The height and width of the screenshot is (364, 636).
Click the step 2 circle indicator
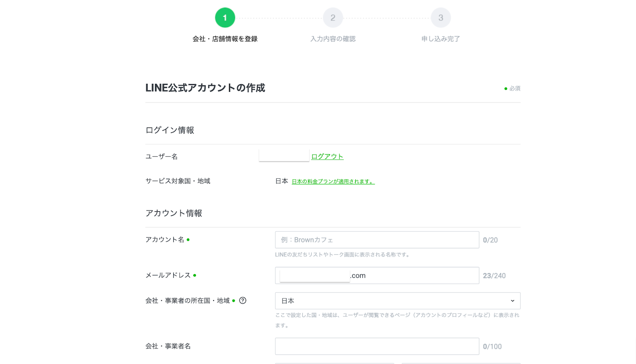[333, 18]
